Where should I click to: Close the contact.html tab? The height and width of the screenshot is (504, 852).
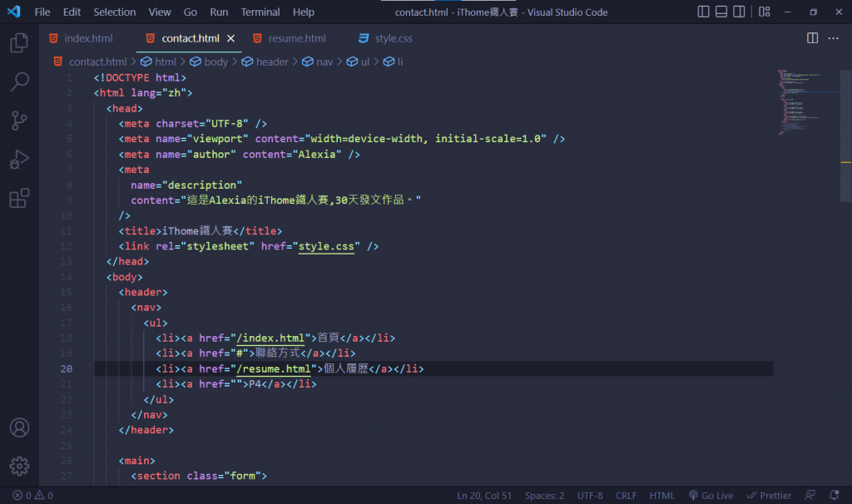click(x=231, y=38)
